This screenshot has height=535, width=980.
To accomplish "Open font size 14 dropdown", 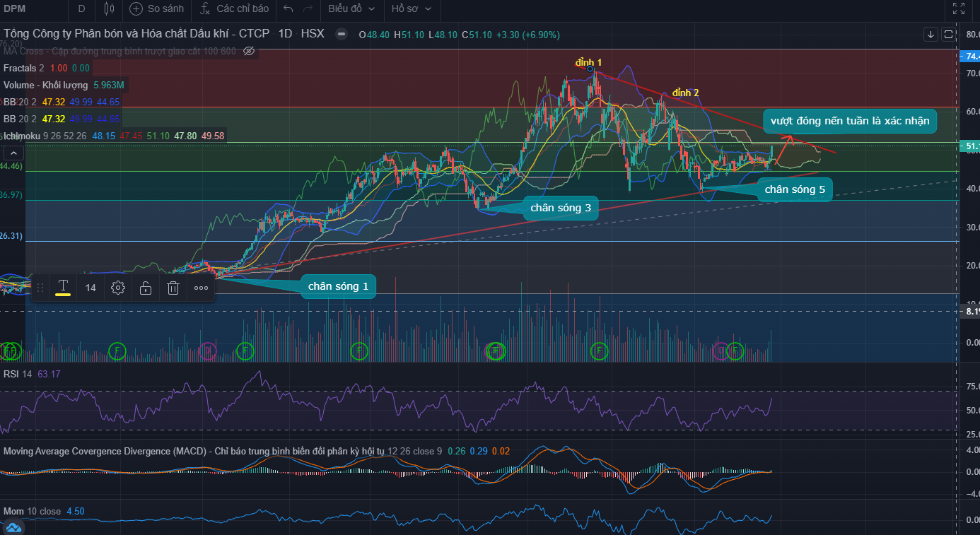I will pyautogui.click(x=91, y=288).
